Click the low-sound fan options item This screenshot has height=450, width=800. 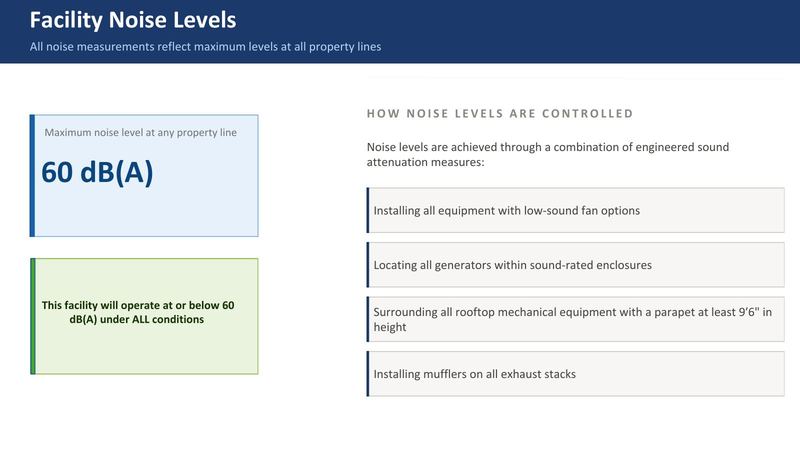576,210
